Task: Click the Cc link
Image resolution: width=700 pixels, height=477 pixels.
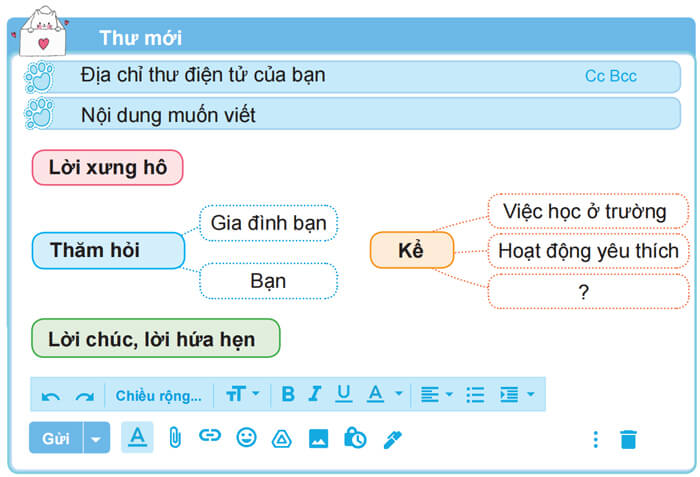Action: click(595, 76)
